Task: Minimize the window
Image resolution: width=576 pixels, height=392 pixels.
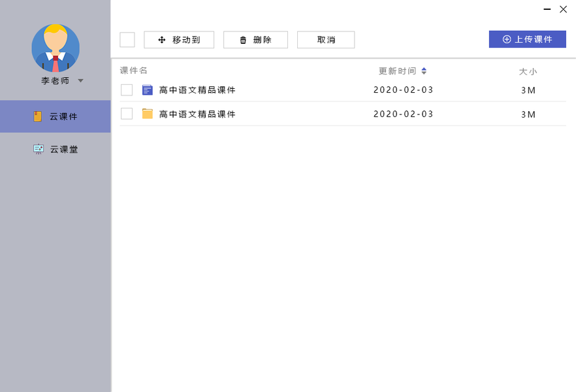Action: [547, 9]
